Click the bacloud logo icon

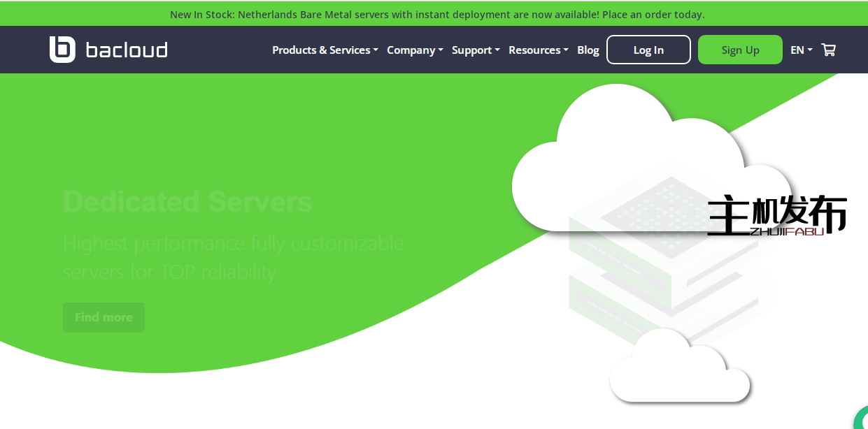pyautogui.click(x=62, y=50)
